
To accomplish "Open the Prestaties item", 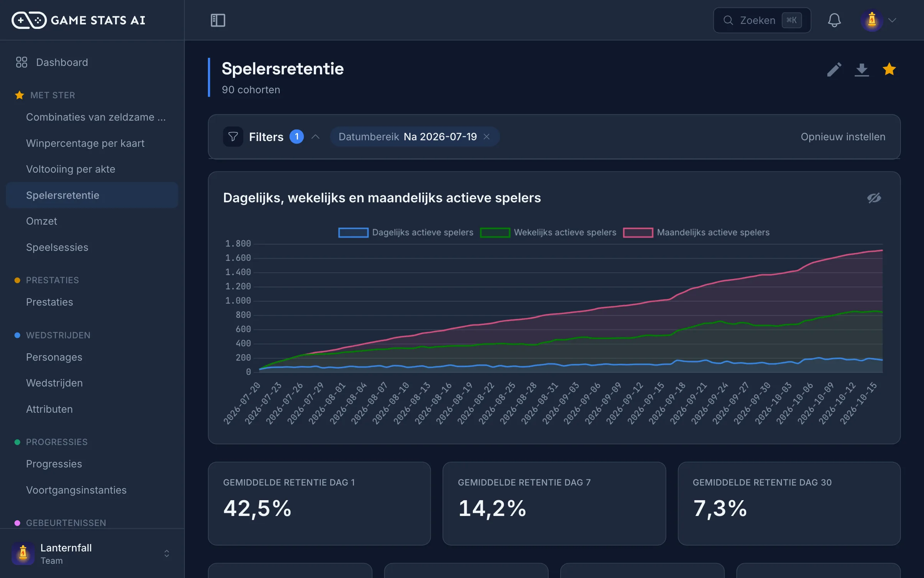I will click(x=92, y=302).
